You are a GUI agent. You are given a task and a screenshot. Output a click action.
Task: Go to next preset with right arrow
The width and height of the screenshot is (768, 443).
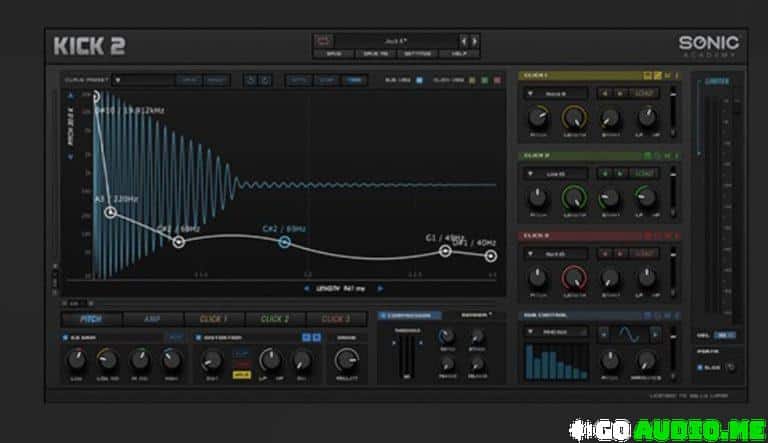(474, 41)
